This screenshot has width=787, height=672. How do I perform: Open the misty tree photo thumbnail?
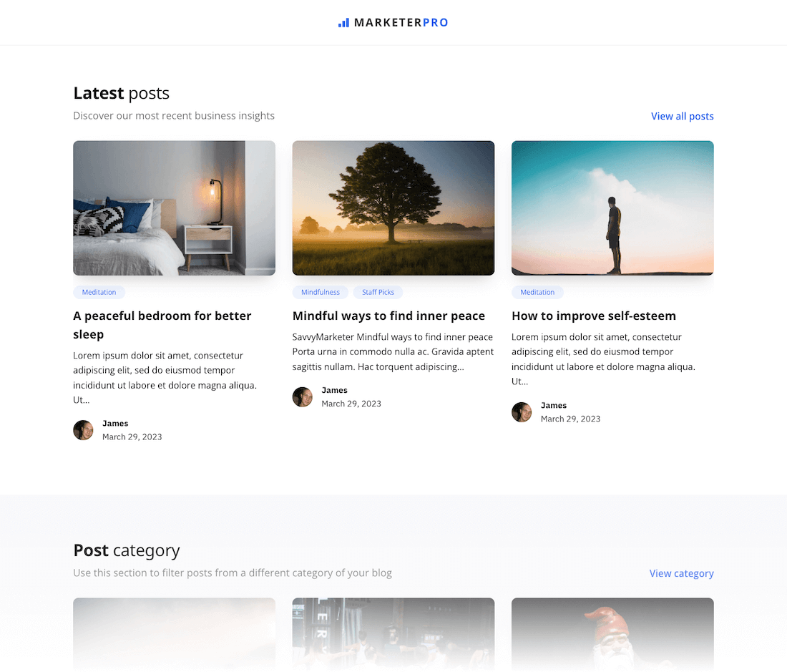pyautogui.click(x=393, y=208)
